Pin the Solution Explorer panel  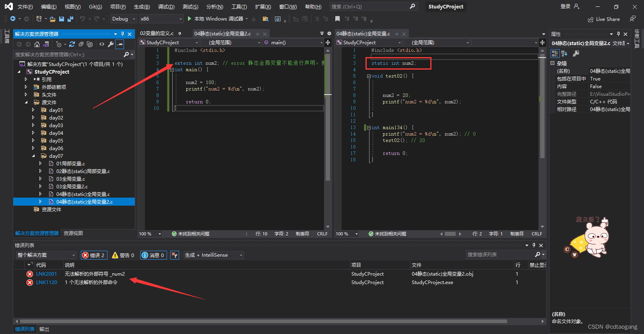tap(123, 34)
